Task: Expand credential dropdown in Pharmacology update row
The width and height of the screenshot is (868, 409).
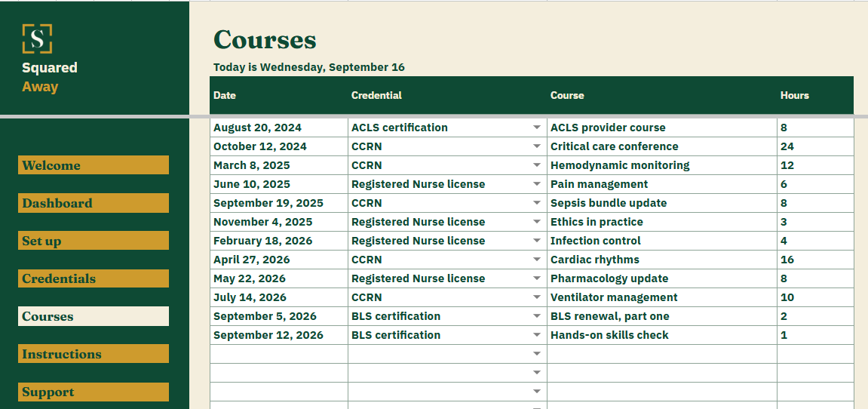Action: pos(536,278)
